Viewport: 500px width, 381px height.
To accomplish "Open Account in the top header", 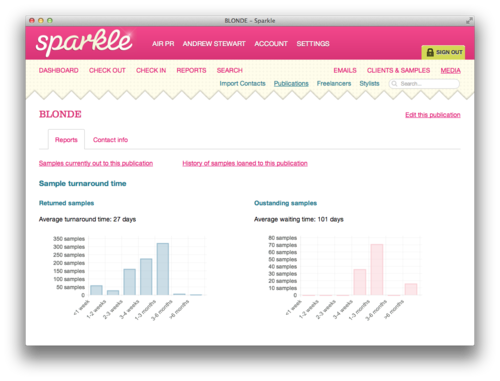I will [271, 44].
